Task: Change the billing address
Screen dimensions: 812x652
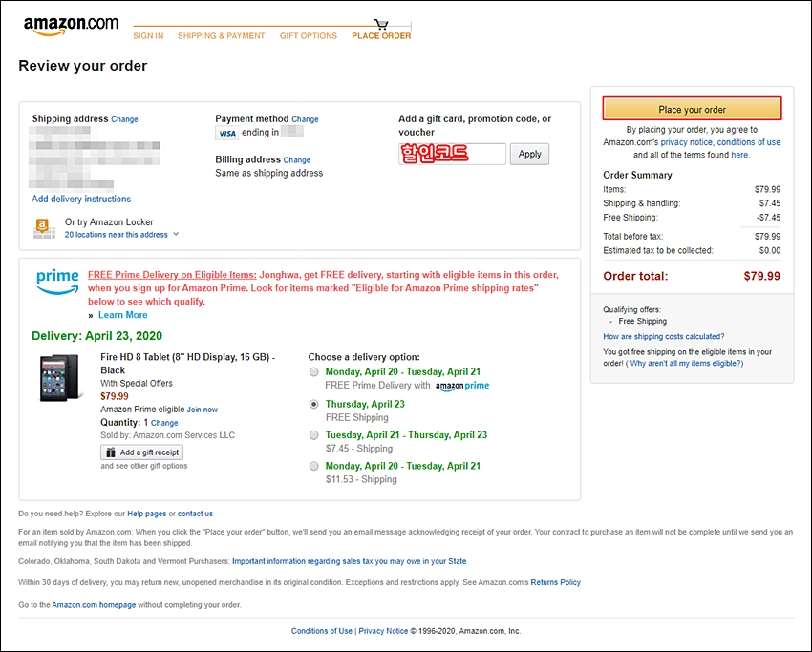Action: coord(297,160)
